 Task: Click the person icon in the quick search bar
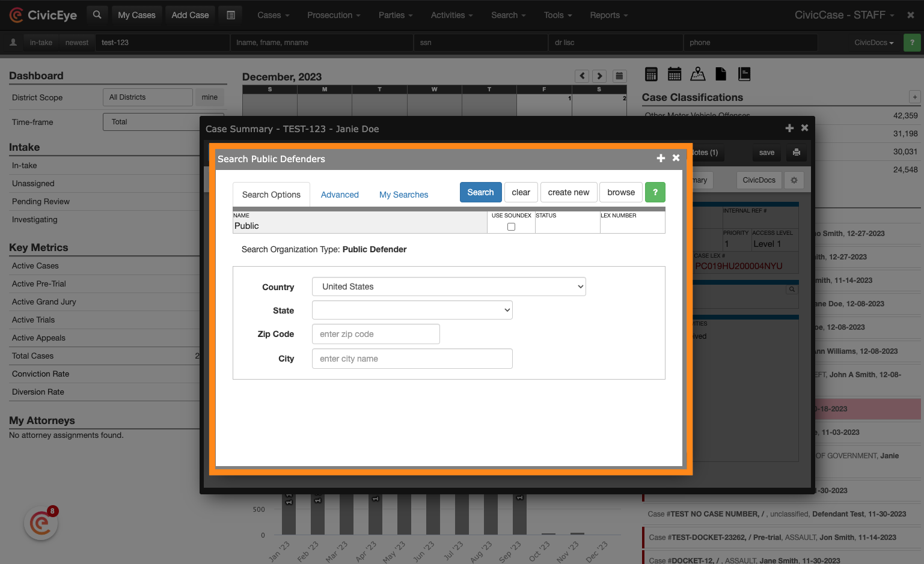pyautogui.click(x=13, y=43)
